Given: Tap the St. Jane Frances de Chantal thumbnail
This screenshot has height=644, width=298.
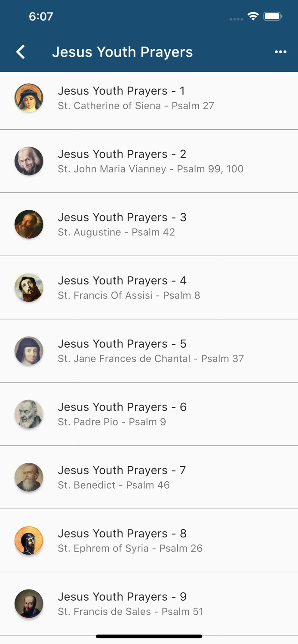Looking at the screenshot, I should (x=29, y=351).
